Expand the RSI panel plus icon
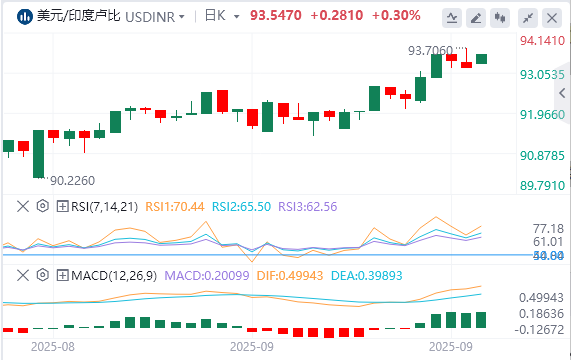 point(62,207)
